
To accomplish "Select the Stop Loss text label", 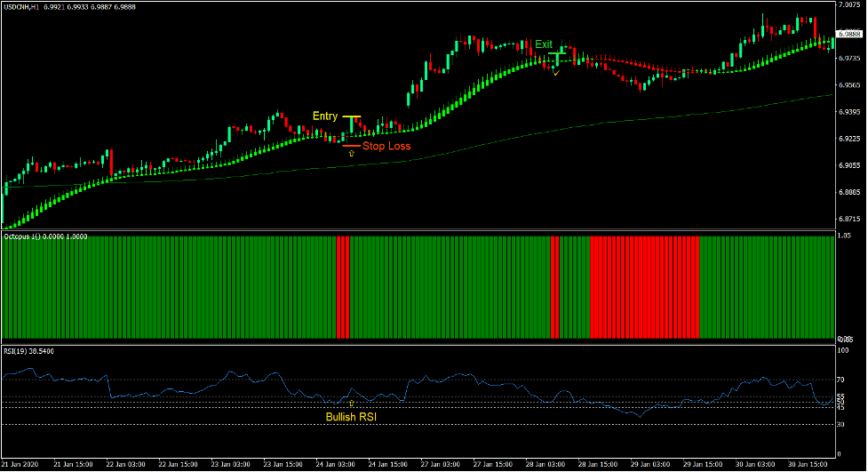I will (x=386, y=146).
